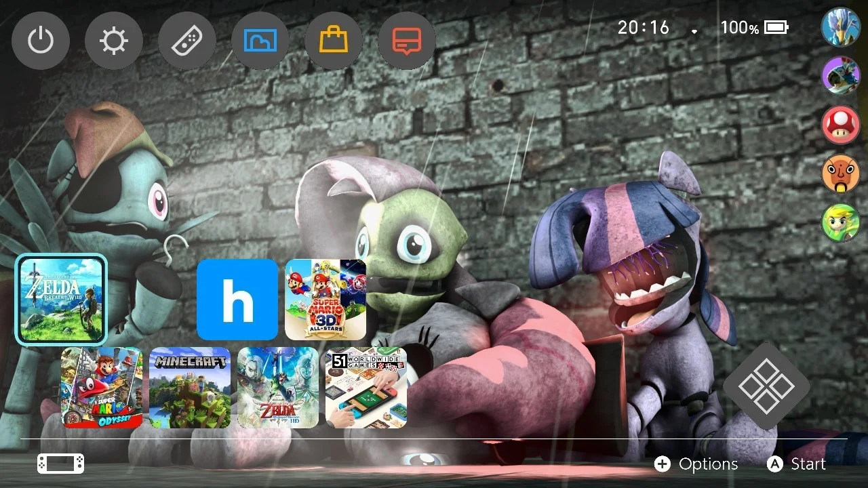Select the purple-ringed user avatar

coord(841,75)
